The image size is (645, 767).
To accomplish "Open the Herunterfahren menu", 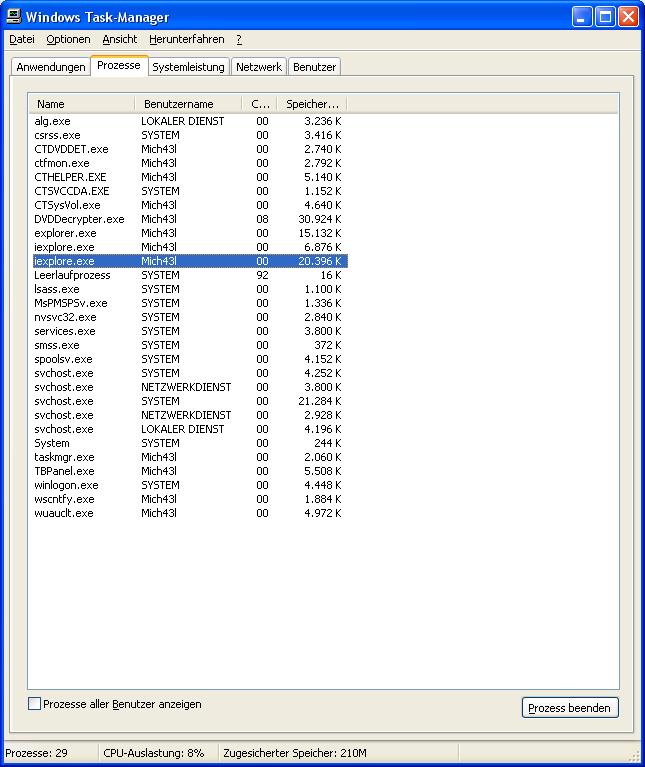I will pos(186,39).
